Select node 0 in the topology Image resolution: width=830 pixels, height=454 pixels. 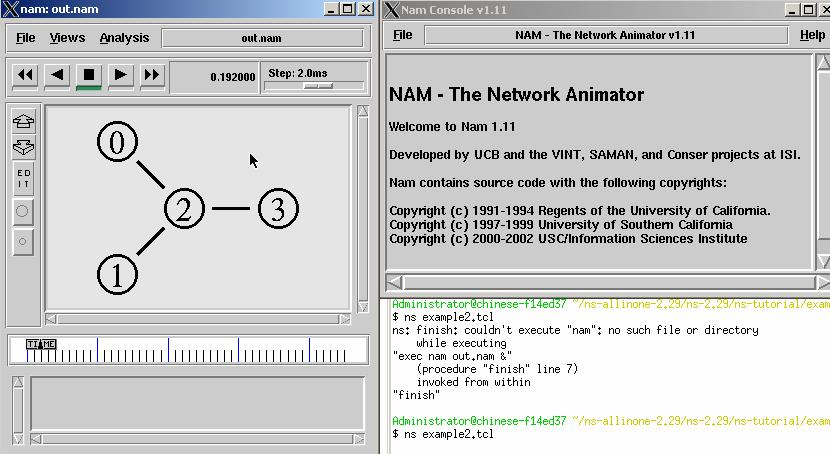[118, 142]
